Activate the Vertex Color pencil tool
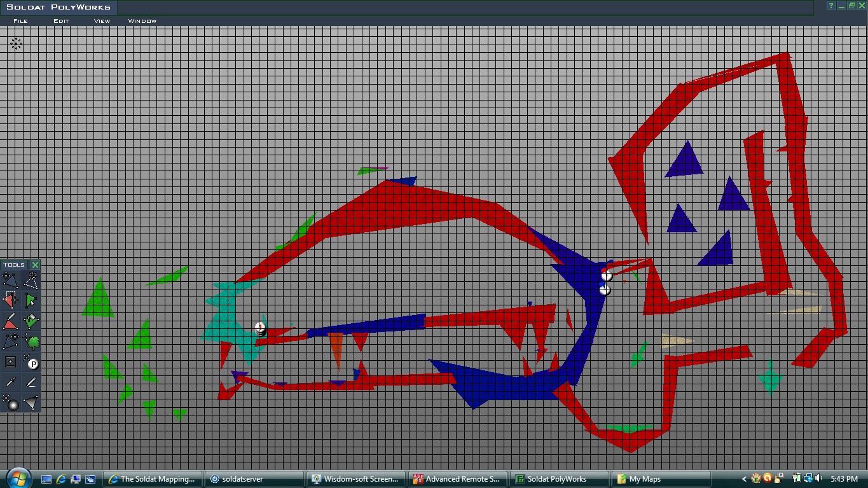Image resolution: width=868 pixels, height=488 pixels. pos(10,321)
